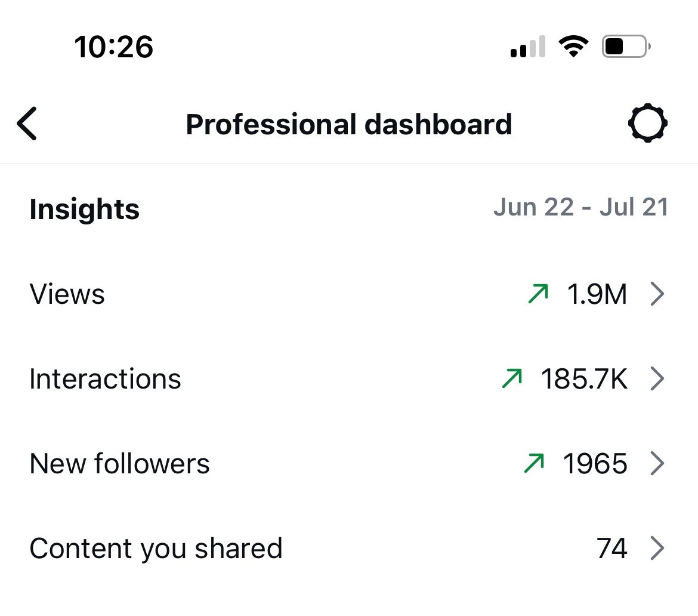The image size is (698, 616).
Task: Tap the back arrow icon
Action: [x=27, y=124]
